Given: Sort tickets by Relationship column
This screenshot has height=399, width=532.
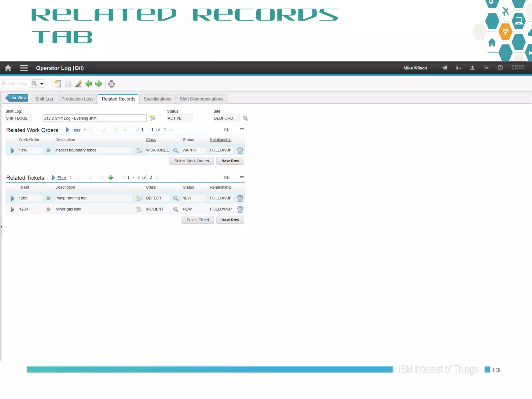Looking at the screenshot, I should click(221, 188).
